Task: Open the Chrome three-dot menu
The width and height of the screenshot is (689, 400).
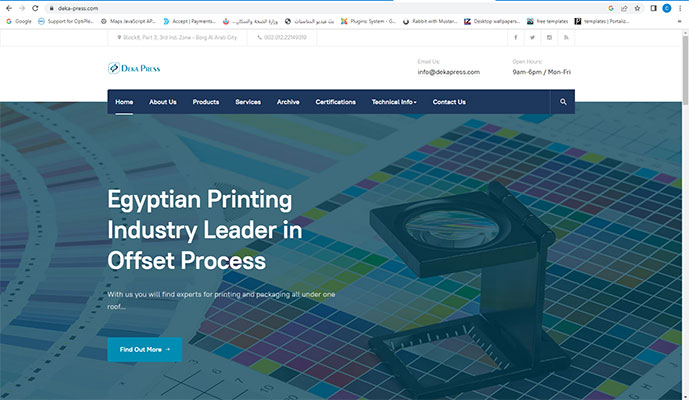Action: click(x=680, y=8)
